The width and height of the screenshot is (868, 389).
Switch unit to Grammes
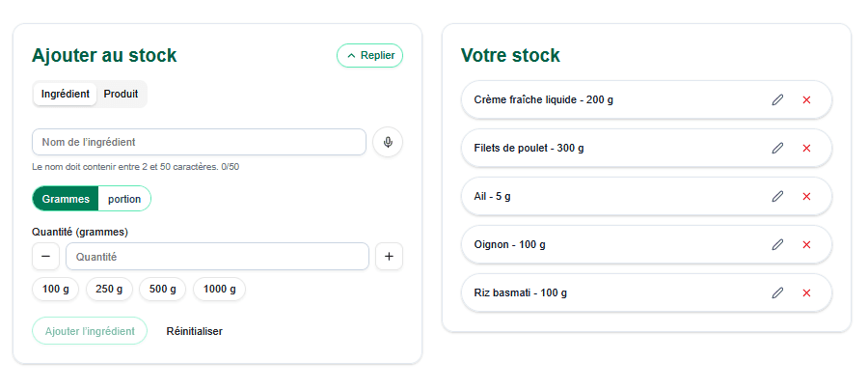(x=66, y=199)
